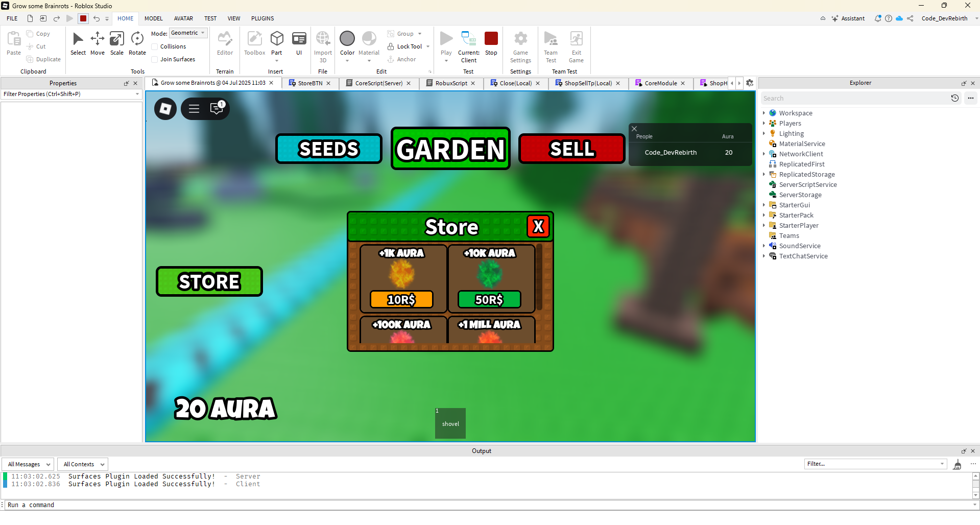
Task: Buy +10K Aura for 50R$
Action: 489,299
